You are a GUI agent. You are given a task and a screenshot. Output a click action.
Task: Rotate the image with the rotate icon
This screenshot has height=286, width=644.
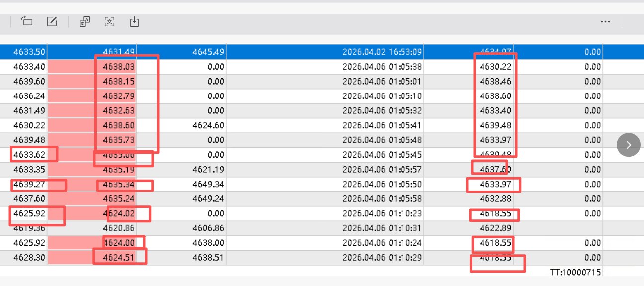pyautogui.click(x=27, y=21)
